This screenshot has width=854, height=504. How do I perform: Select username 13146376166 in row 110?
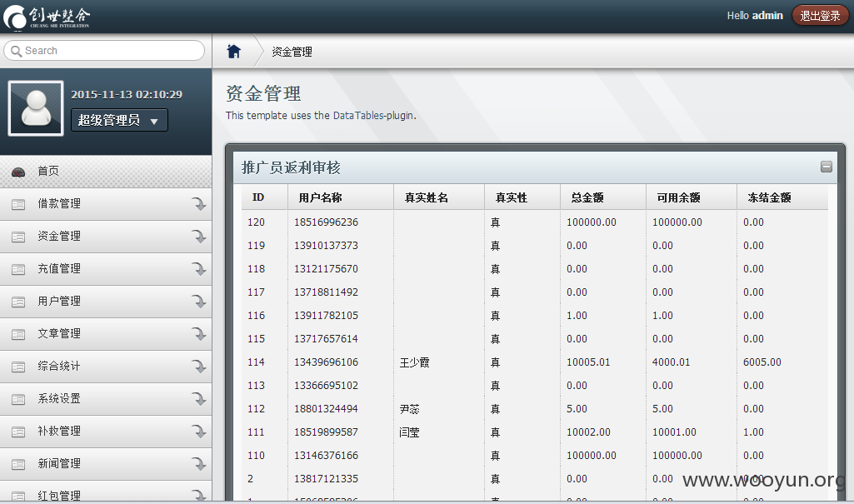pyautogui.click(x=327, y=456)
